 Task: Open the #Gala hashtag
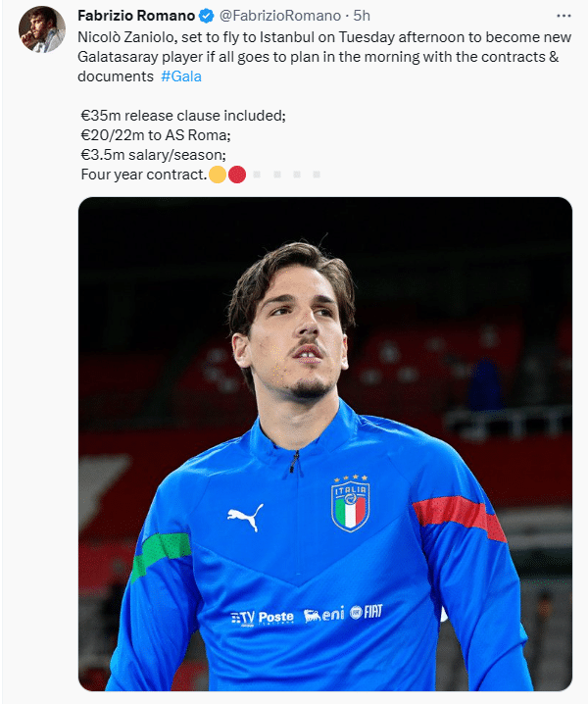click(180, 76)
